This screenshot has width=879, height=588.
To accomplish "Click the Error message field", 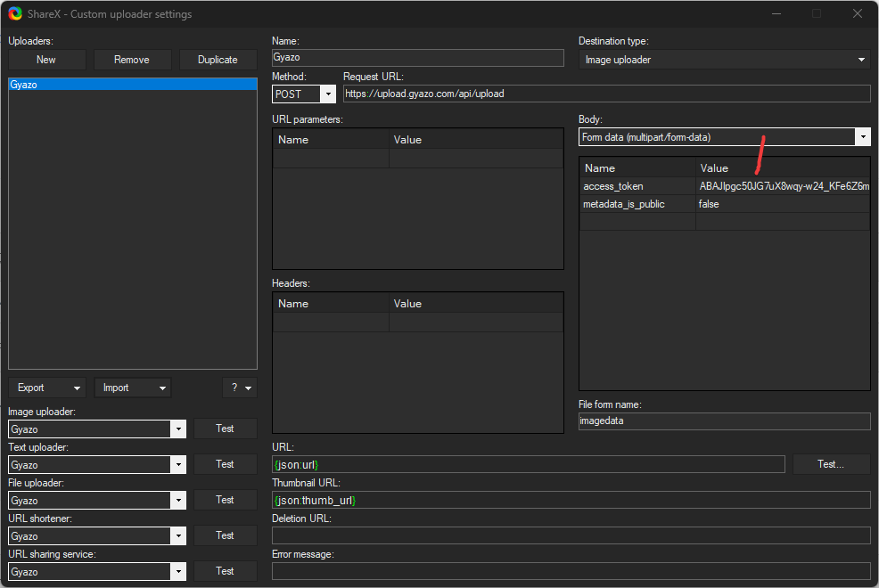I will [x=571, y=571].
